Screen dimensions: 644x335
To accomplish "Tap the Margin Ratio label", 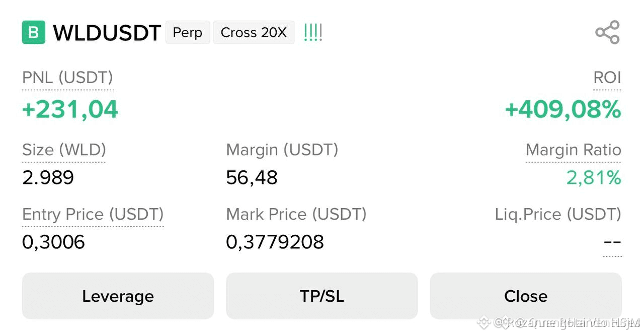I will pyautogui.click(x=573, y=150).
